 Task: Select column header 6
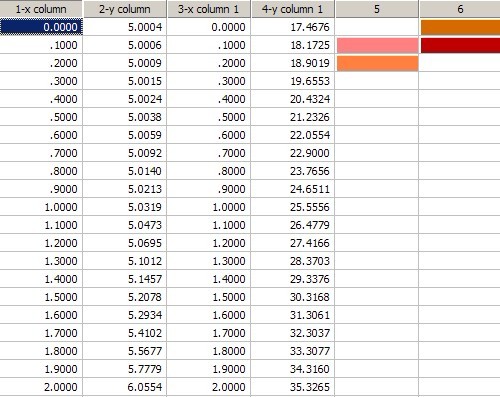coord(460,9)
